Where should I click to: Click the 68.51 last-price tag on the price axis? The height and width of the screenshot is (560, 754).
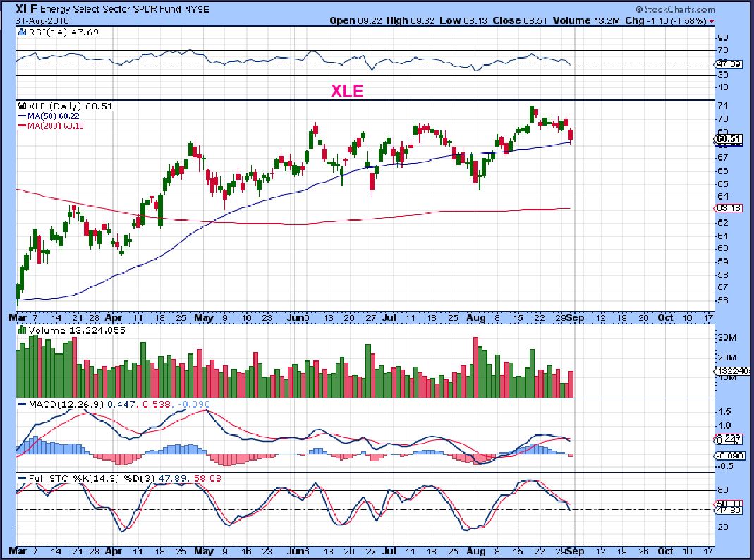pos(728,139)
